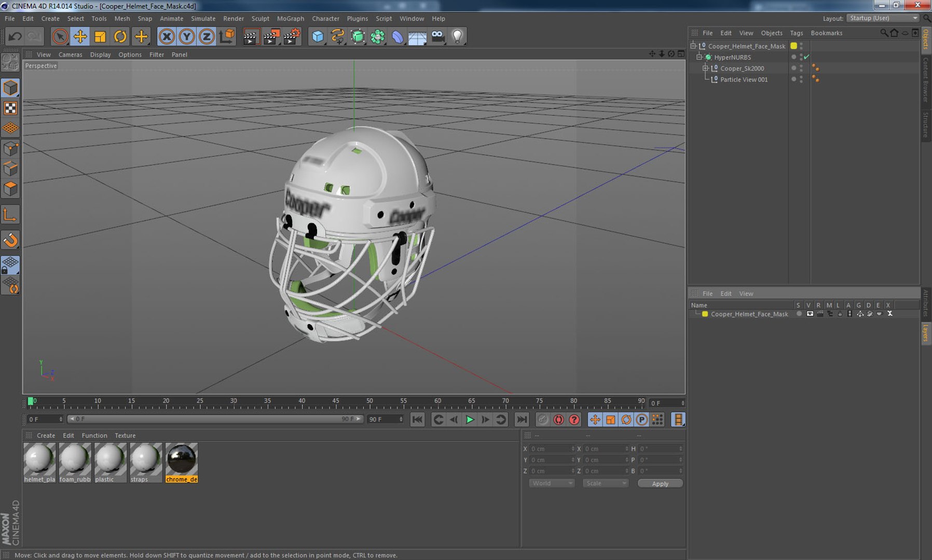Toggle snapping magnet icon
The width and height of the screenshot is (932, 560).
[10, 240]
